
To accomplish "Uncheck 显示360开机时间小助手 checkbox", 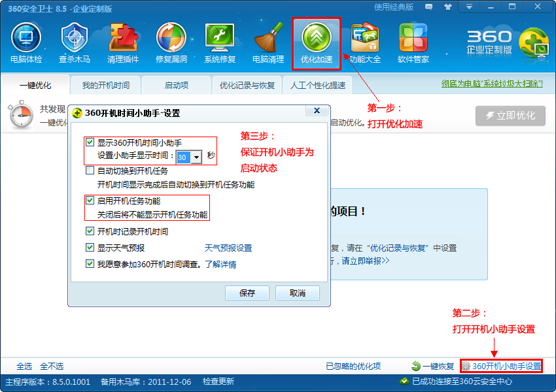I will [x=90, y=142].
